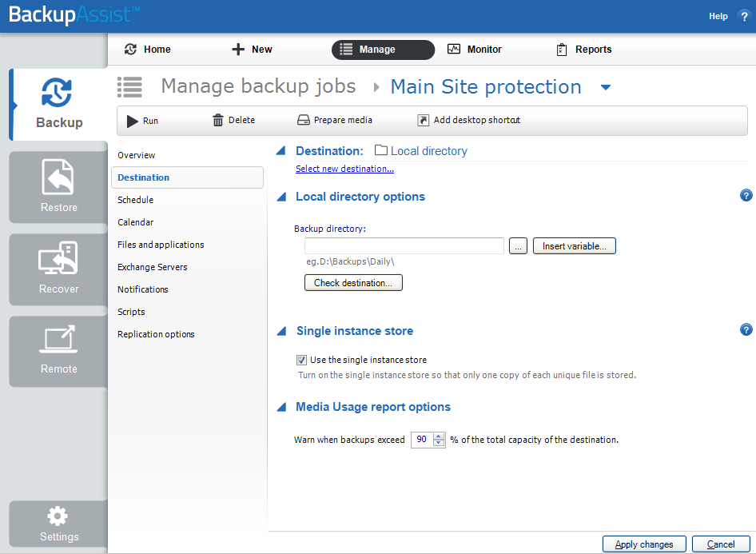Screen dimensions: 756x554
Task: Click the BackupAssist logo
Action: tap(74, 14)
